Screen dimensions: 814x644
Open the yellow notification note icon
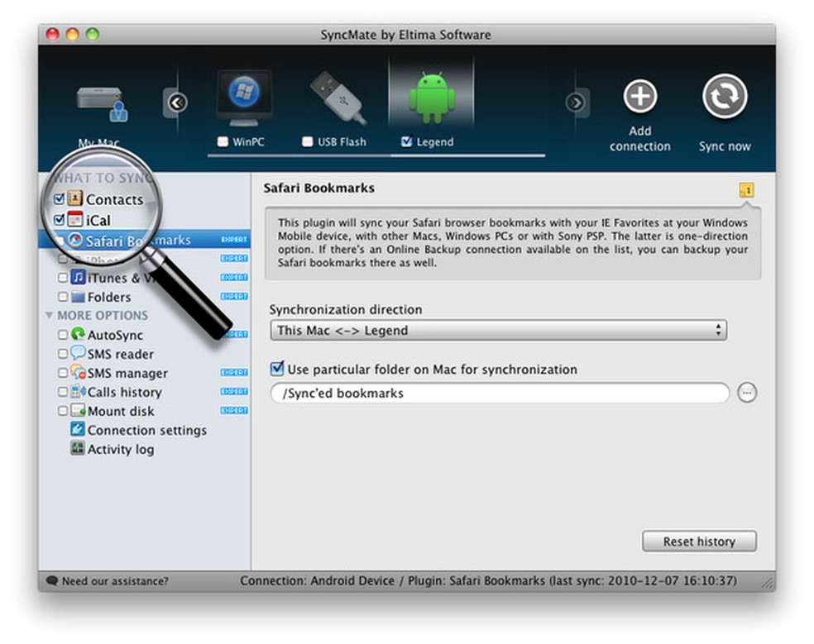(746, 190)
